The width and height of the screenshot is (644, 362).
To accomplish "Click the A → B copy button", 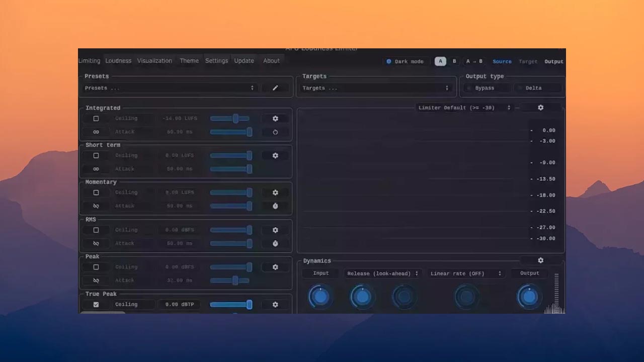I will pos(473,61).
